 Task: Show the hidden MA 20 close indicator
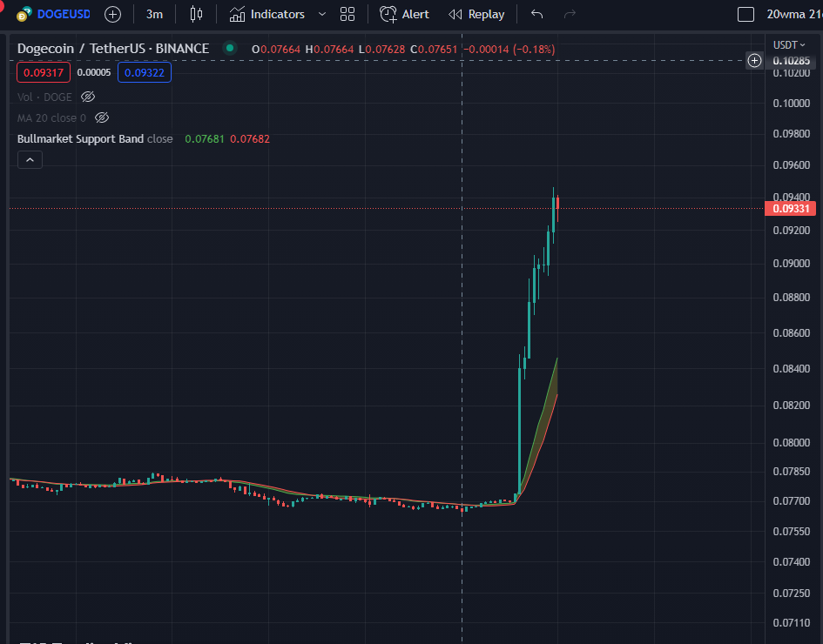pos(102,117)
